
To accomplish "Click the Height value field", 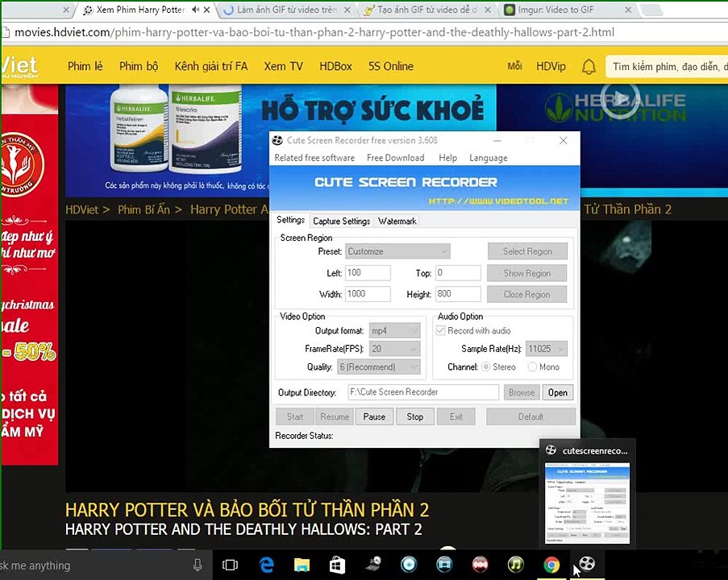I will point(458,294).
